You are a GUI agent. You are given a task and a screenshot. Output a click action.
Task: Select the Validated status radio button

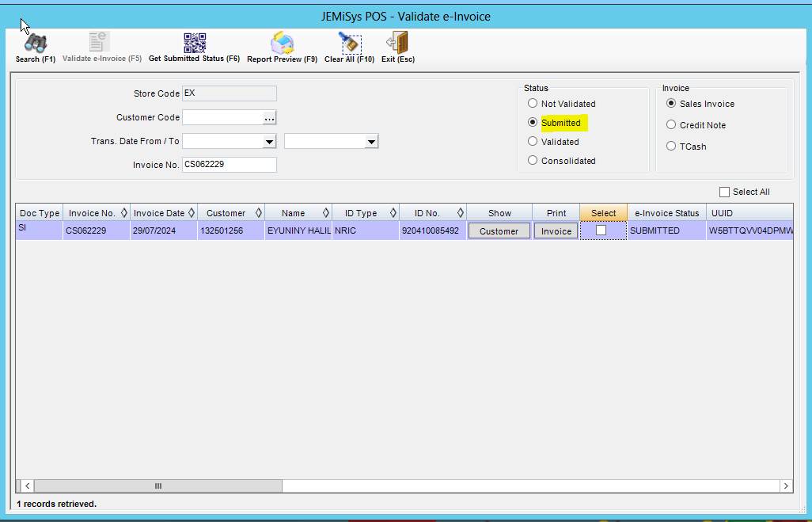pyautogui.click(x=532, y=141)
